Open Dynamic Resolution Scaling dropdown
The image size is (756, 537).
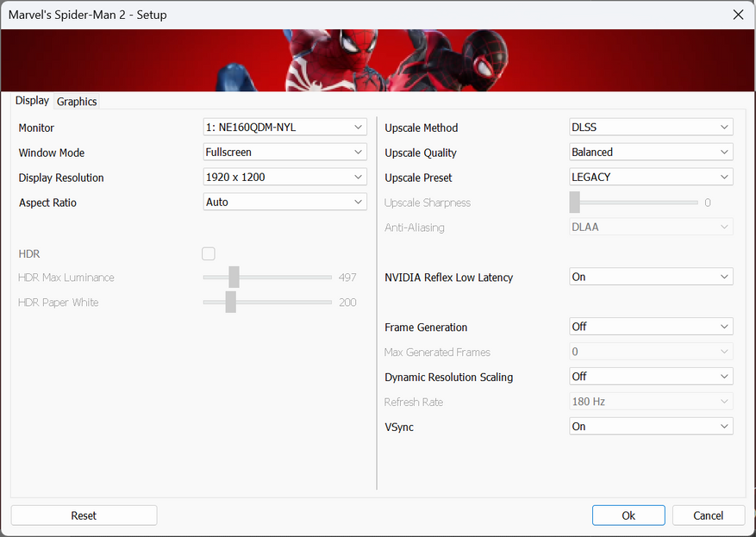click(x=651, y=378)
